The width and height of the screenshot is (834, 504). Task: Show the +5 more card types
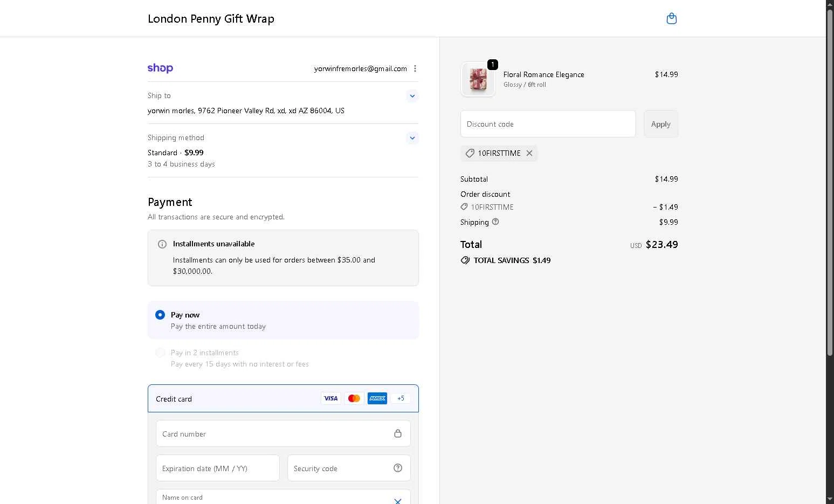401,398
